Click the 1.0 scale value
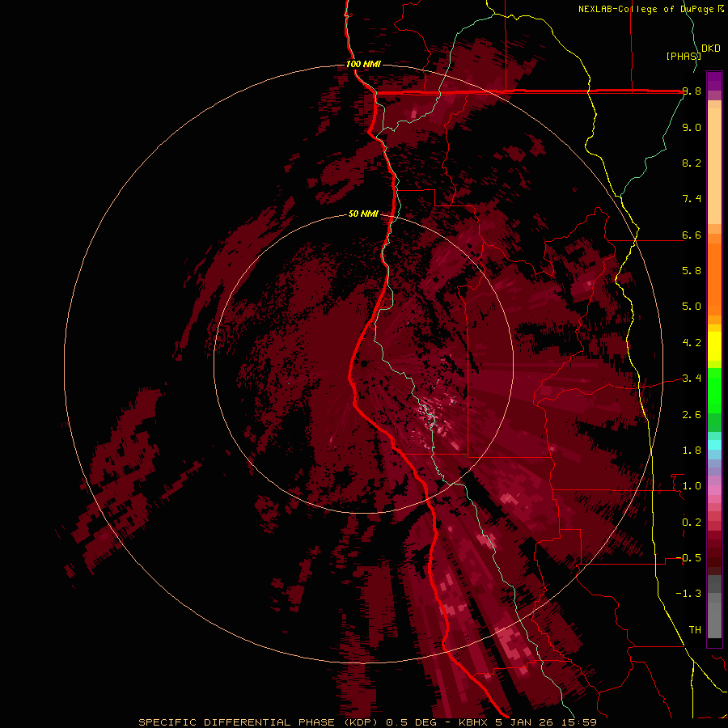This screenshot has height=728, width=728. click(692, 486)
